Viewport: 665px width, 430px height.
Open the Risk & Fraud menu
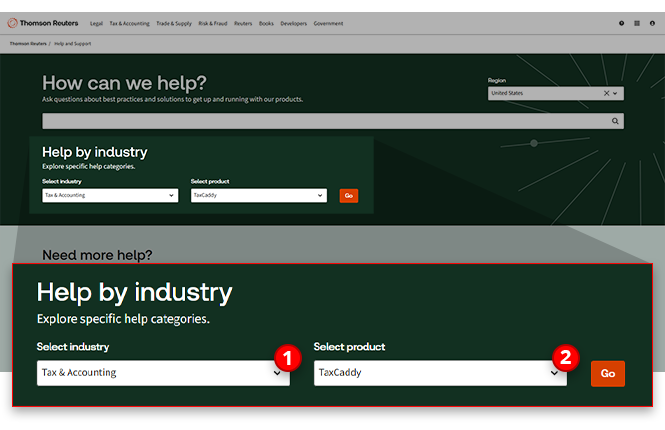(213, 23)
